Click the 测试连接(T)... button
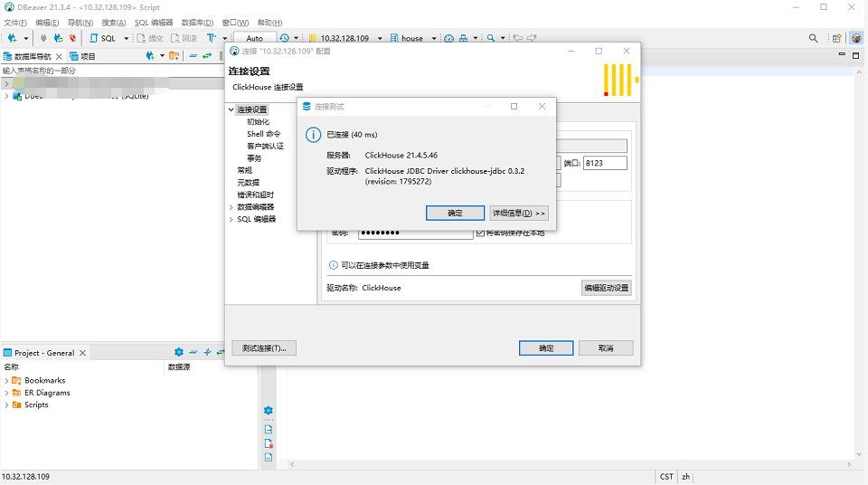 tap(264, 348)
